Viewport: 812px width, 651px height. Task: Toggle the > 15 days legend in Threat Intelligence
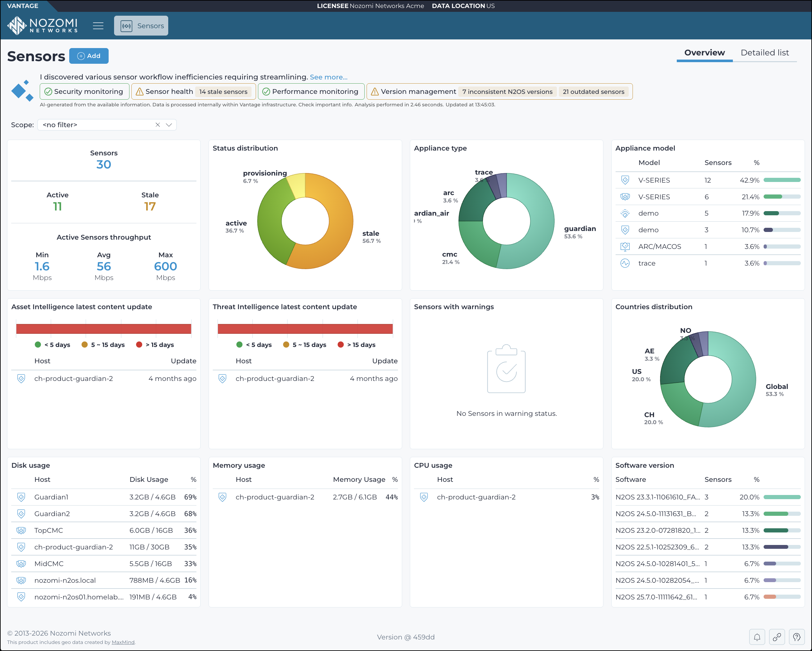356,344
